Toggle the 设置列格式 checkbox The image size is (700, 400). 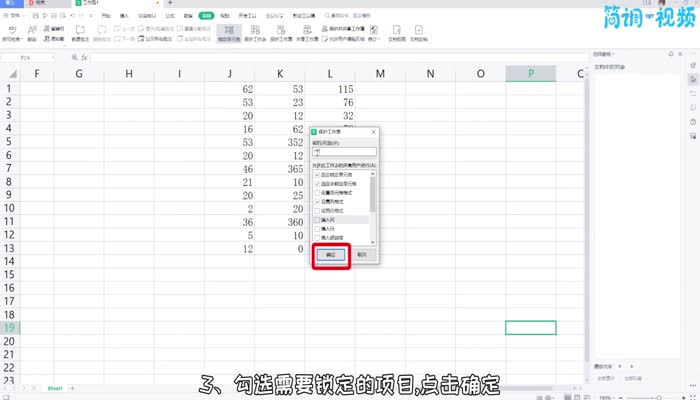pyautogui.click(x=318, y=201)
